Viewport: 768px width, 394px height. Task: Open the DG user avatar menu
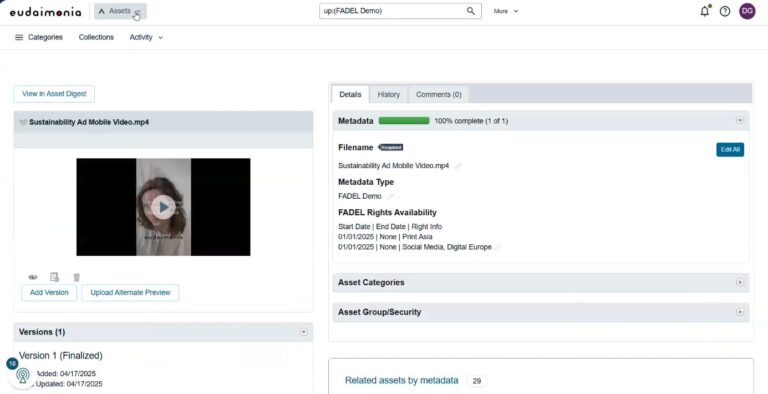click(x=747, y=11)
